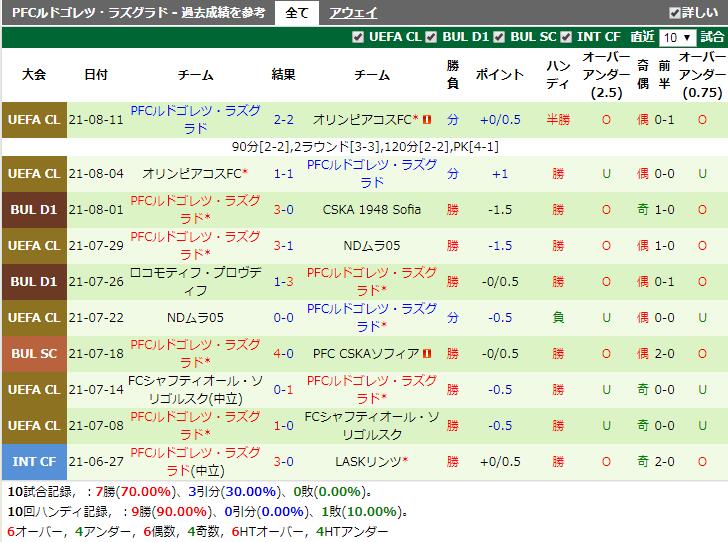Screen dimensions: 728x542
Task: Click handicap +0/0.5 in 21-08-11 row
Action: coord(500,120)
